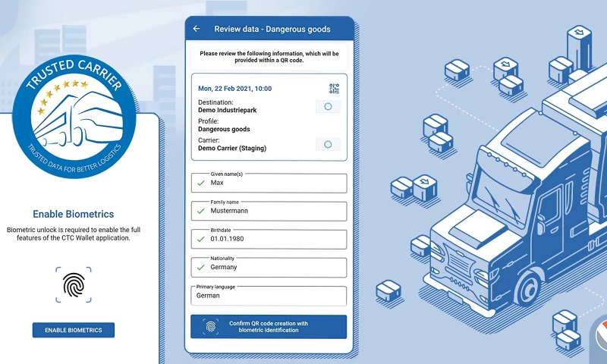Image resolution: width=607 pixels, height=364 pixels.
Task: Click the 'Biometric unlock is required' description text
Action: pyautogui.click(x=74, y=234)
